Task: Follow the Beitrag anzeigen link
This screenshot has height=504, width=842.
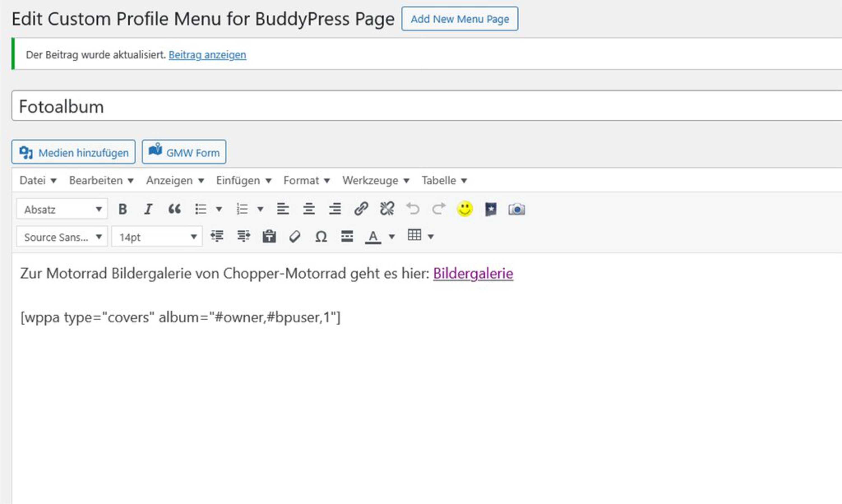Action: pos(207,55)
